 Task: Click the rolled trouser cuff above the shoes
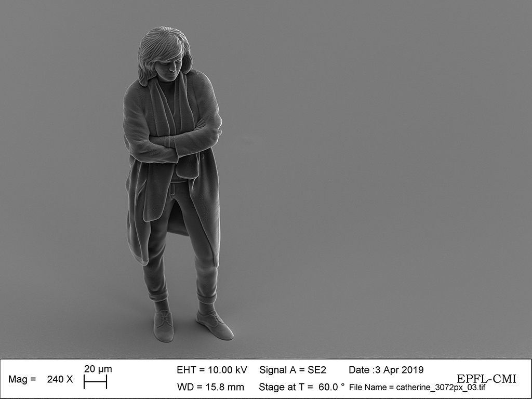(x=207, y=298)
